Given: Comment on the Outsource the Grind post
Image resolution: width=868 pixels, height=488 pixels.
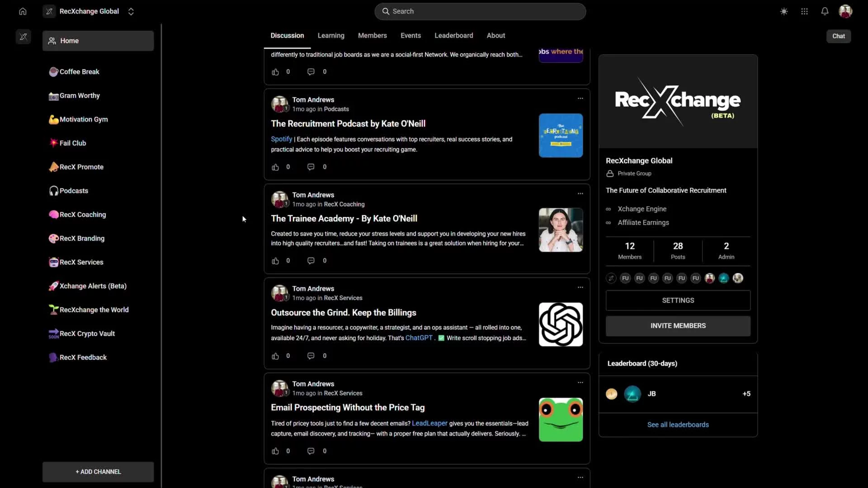Looking at the screenshot, I should pyautogui.click(x=311, y=356).
